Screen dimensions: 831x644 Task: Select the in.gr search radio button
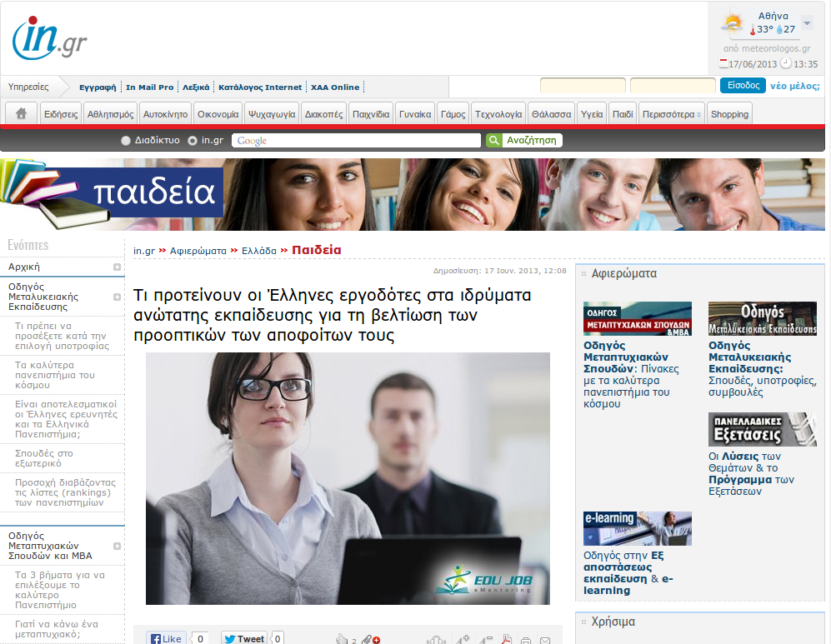click(193, 141)
